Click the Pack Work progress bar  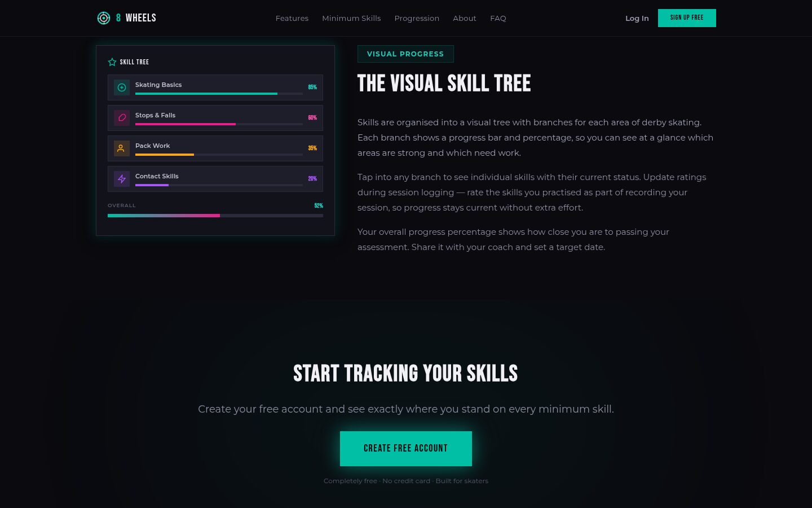[219, 155]
